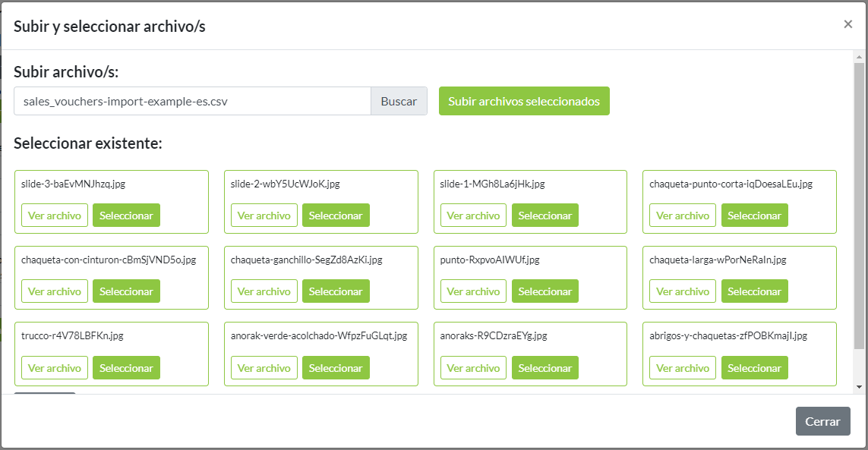This screenshot has width=868, height=450.
Task: Select anorak-verde-acolchado-WfpzFuGLqt.jpg
Action: [336, 368]
